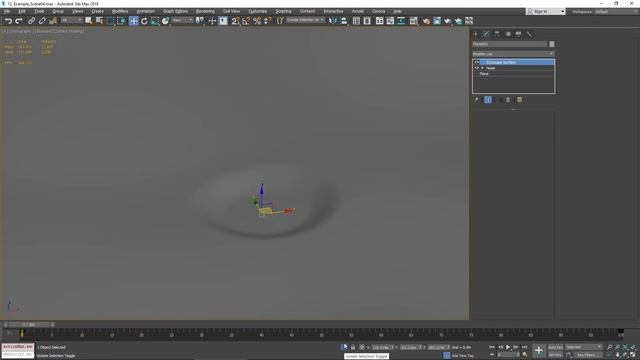Open the Material Editor icon

coord(413,21)
